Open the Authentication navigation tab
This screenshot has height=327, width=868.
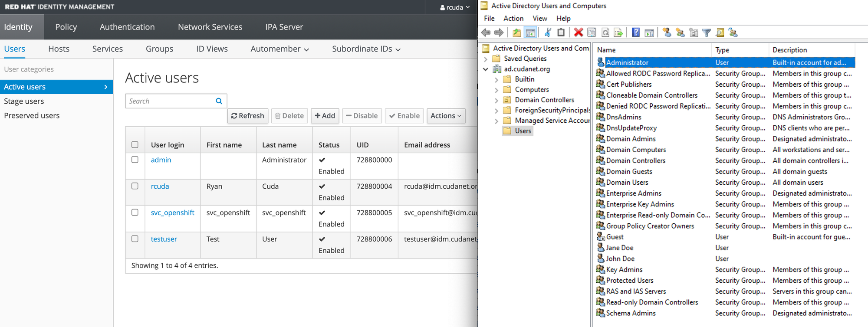coord(127,27)
